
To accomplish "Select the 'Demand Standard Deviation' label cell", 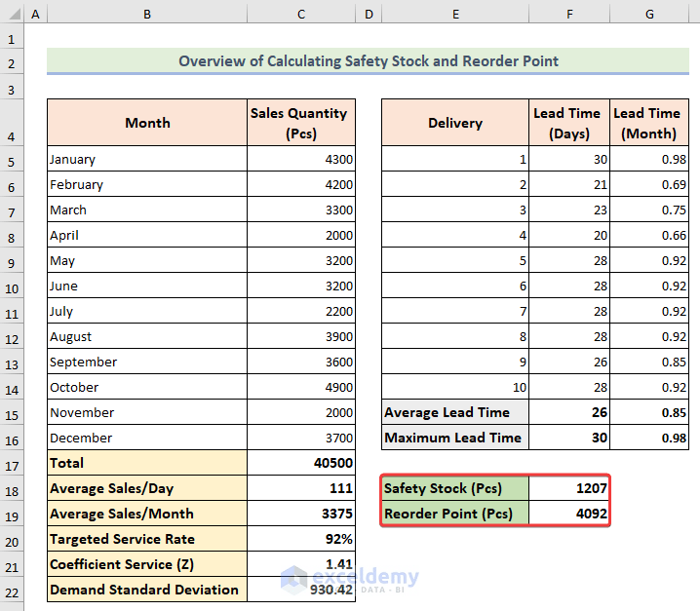I will click(147, 590).
